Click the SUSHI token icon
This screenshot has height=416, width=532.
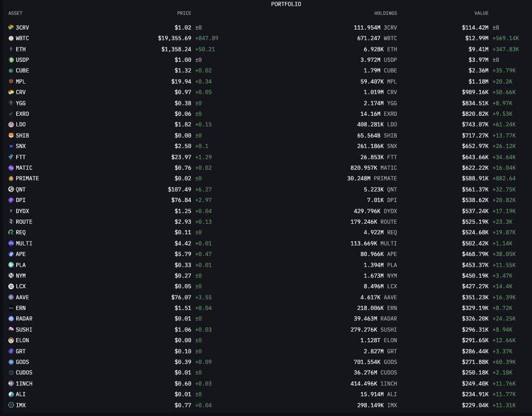pyautogui.click(x=11, y=330)
